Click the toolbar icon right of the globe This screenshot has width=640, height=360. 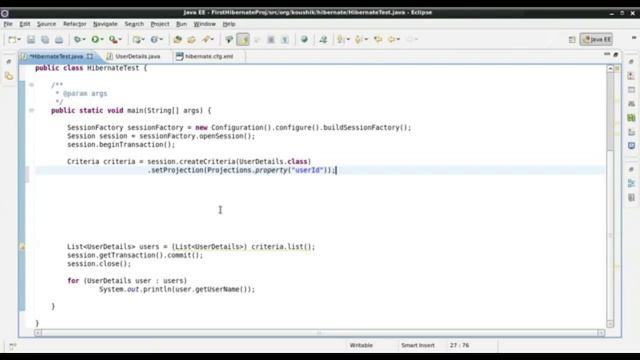(323, 40)
